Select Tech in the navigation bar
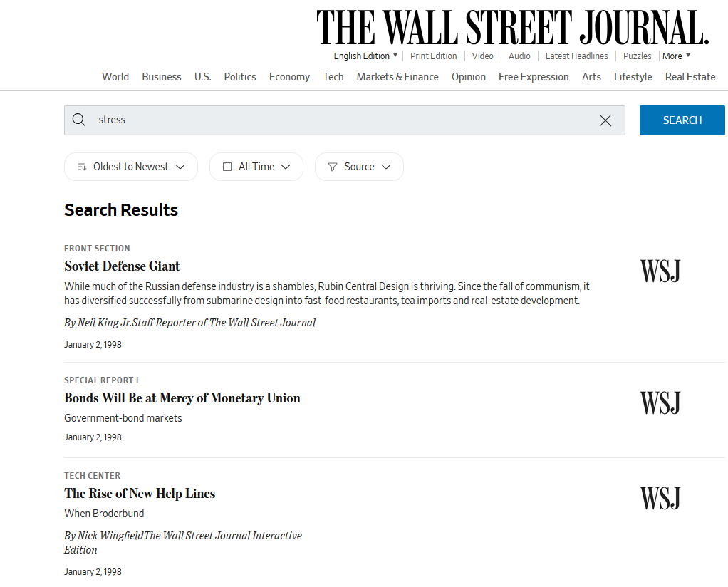 (333, 77)
